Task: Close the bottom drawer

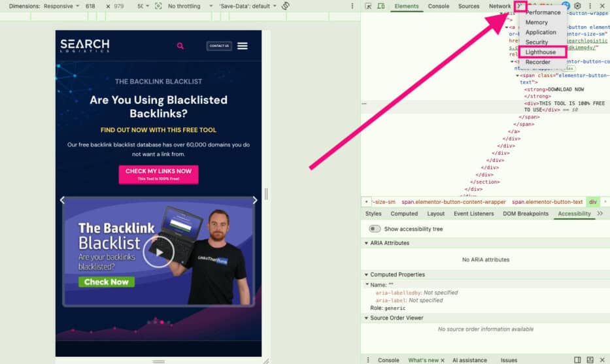Action: [x=602, y=359]
